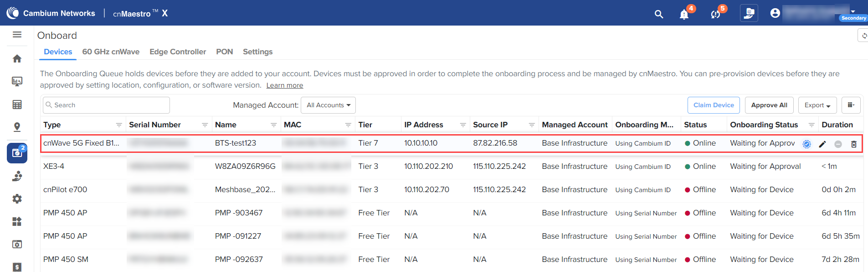Click the user profile avatar icon
The image size is (868, 272).
(775, 13)
